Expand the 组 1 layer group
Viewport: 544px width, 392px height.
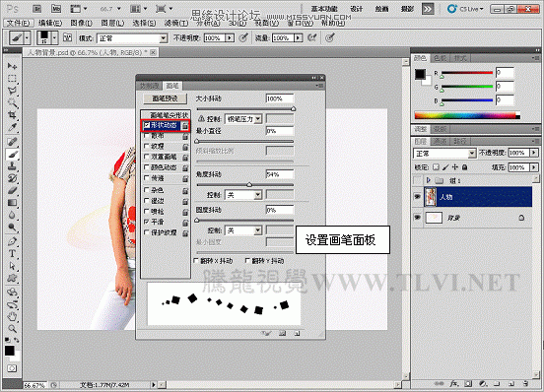point(429,180)
